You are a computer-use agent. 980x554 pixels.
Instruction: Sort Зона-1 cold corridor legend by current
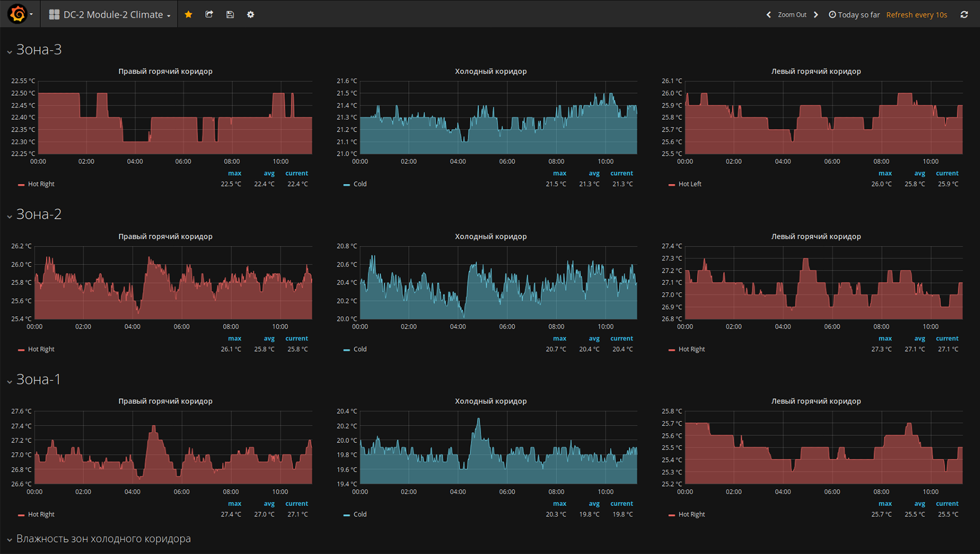tap(622, 504)
